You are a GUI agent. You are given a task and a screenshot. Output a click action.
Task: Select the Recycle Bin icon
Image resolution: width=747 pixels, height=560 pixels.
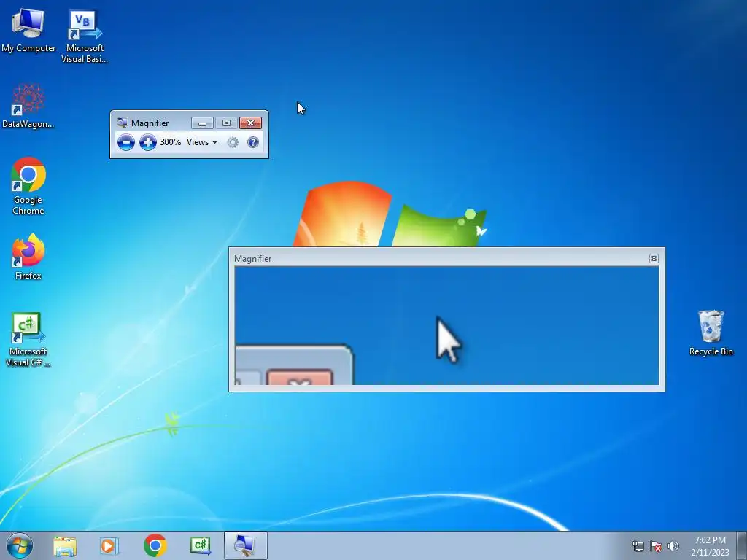pyautogui.click(x=711, y=332)
